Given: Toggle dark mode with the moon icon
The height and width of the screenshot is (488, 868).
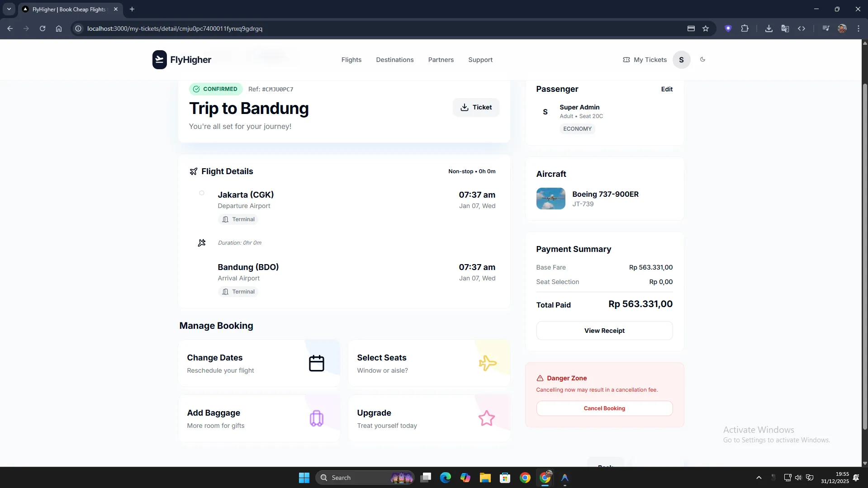Looking at the screenshot, I should [702, 59].
